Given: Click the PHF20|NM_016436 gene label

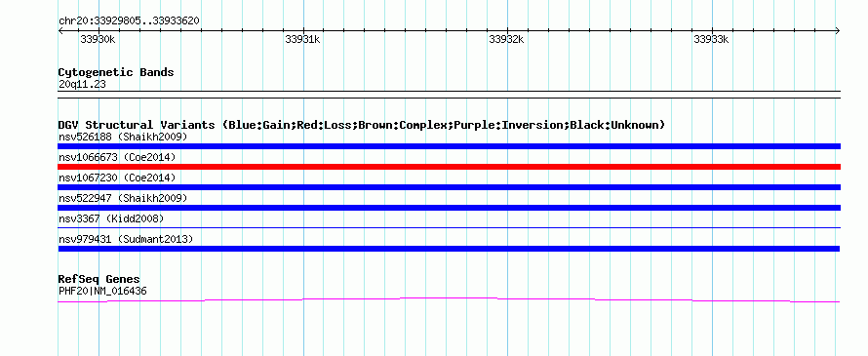Looking at the screenshot, I should 102,291.
